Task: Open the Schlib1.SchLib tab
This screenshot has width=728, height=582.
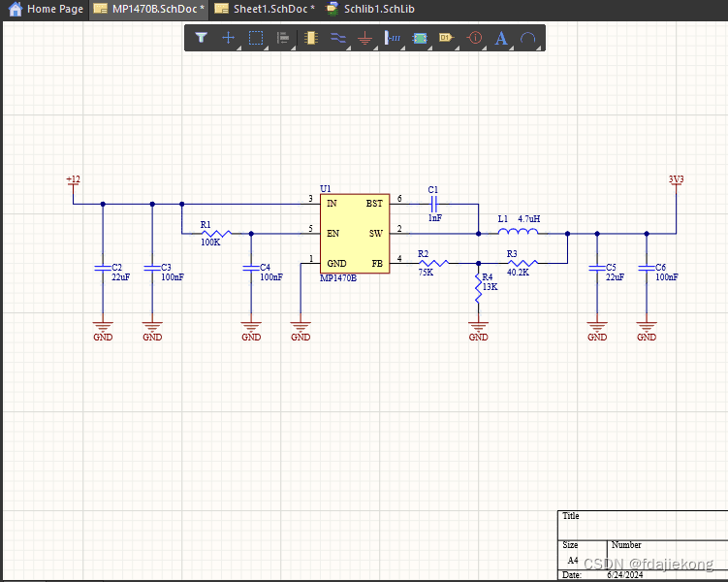Action: click(369, 9)
